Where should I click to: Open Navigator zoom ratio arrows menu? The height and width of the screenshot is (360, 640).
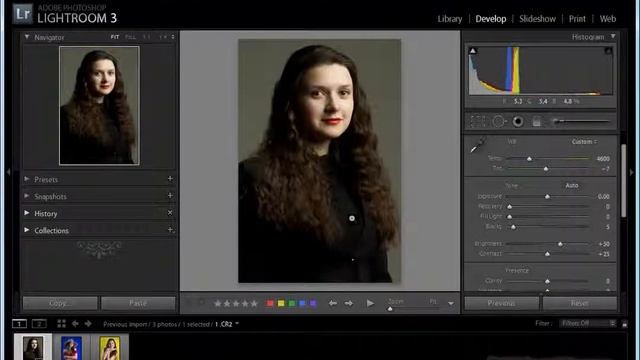point(173,37)
